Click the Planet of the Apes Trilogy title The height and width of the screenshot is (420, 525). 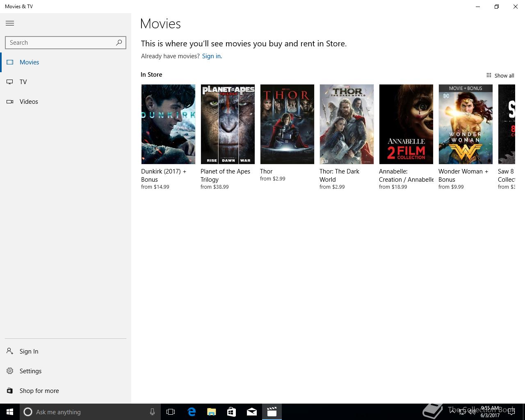[x=225, y=176]
